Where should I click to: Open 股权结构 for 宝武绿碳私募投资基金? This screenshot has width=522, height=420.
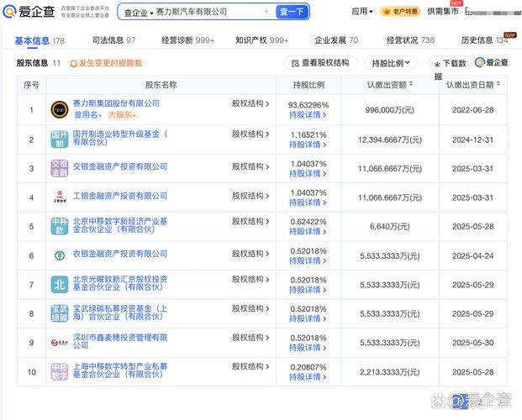click(250, 308)
